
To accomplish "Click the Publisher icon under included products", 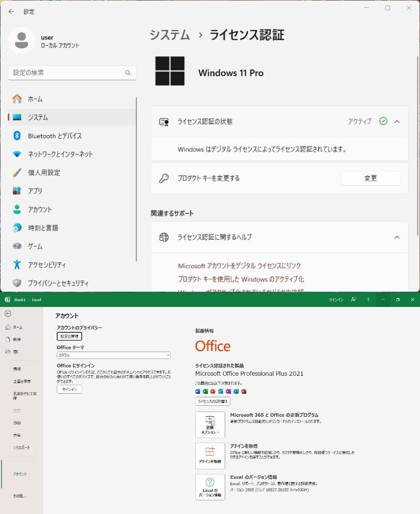I will pyautogui.click(x=236, y=392).
